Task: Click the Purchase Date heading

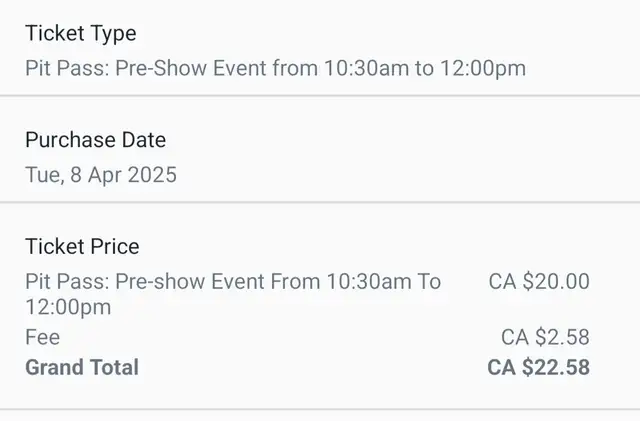Action: pos(96,140)
